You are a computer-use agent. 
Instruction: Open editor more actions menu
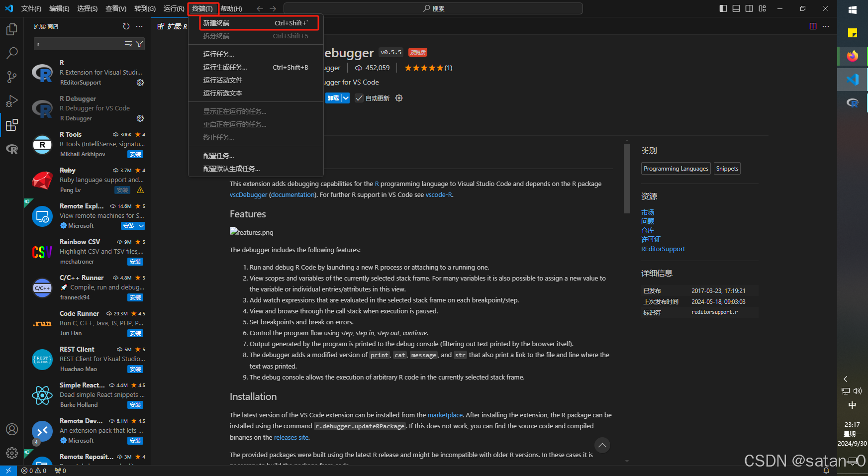click(x=826, y=26)
